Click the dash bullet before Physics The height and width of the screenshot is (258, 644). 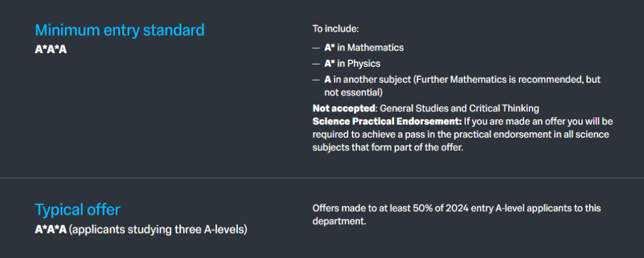[316, 63]
